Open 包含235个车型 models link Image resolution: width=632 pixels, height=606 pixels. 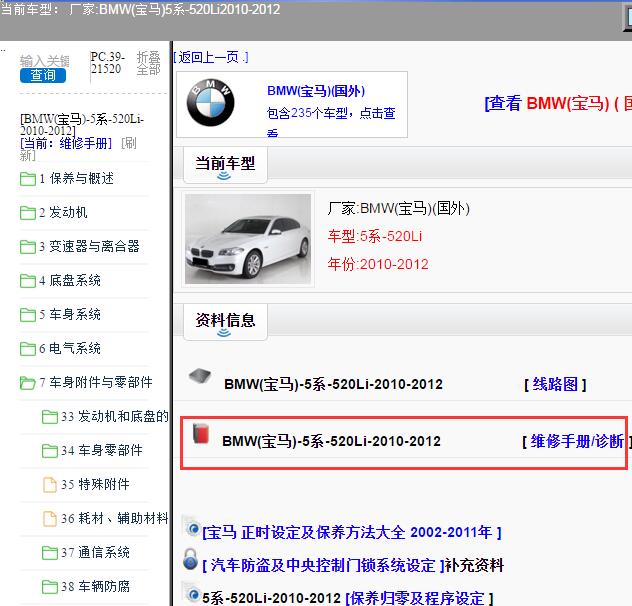331,120
